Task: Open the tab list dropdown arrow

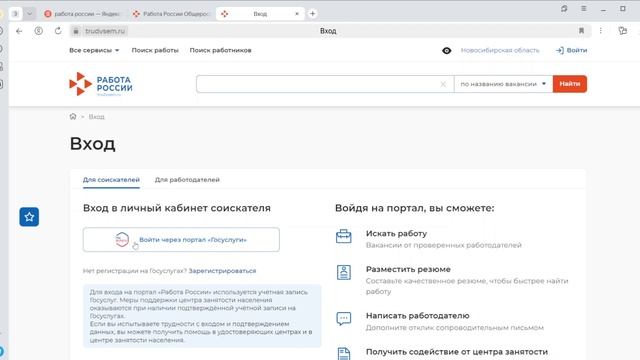Action: (x=29, y=13)
